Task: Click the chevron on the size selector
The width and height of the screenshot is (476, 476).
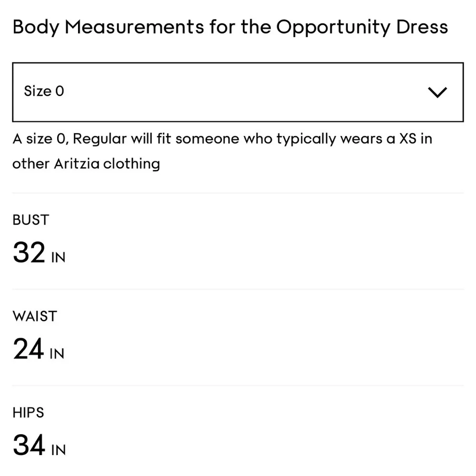Action: (437, 92)
